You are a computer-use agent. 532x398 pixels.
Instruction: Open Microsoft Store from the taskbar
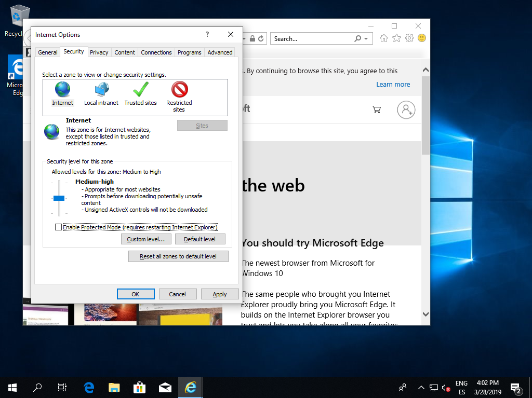point(139,388)
